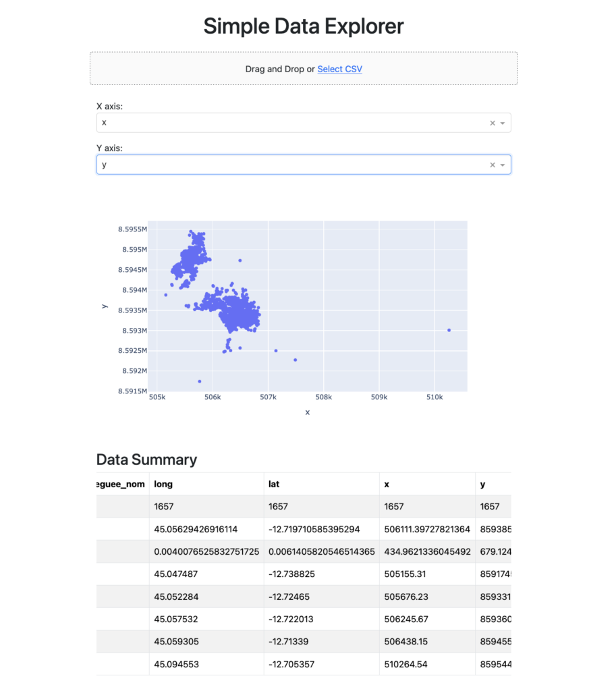This screenshot has height=691, width=616.
Task: Click the 8.5955M tick label
Action: pyautogui.click(x=133, y=229)
